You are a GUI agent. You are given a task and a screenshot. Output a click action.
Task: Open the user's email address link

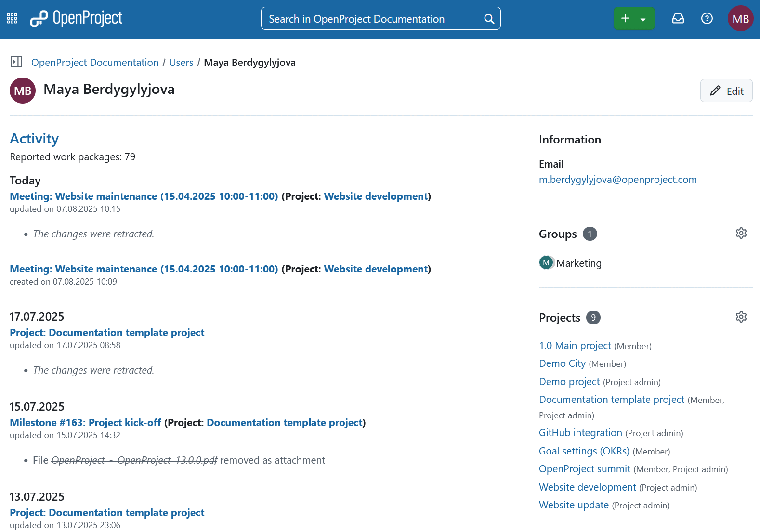click(x=617, y=180)
